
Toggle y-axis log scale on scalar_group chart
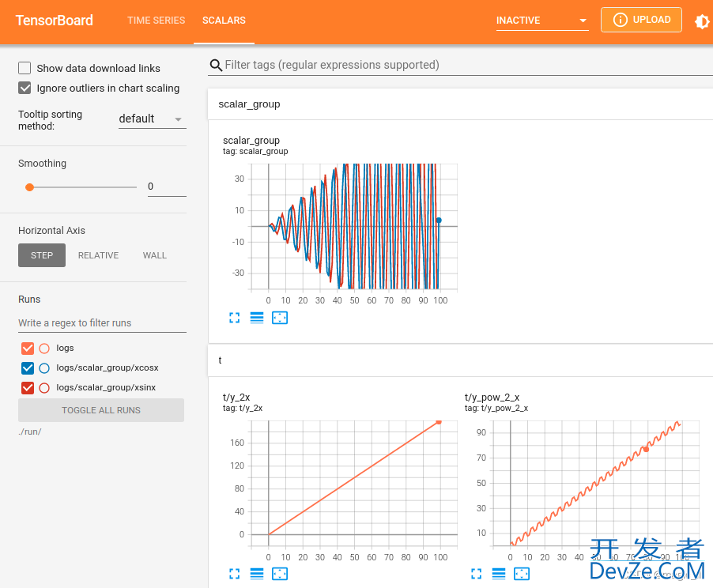tap(257, 318)
